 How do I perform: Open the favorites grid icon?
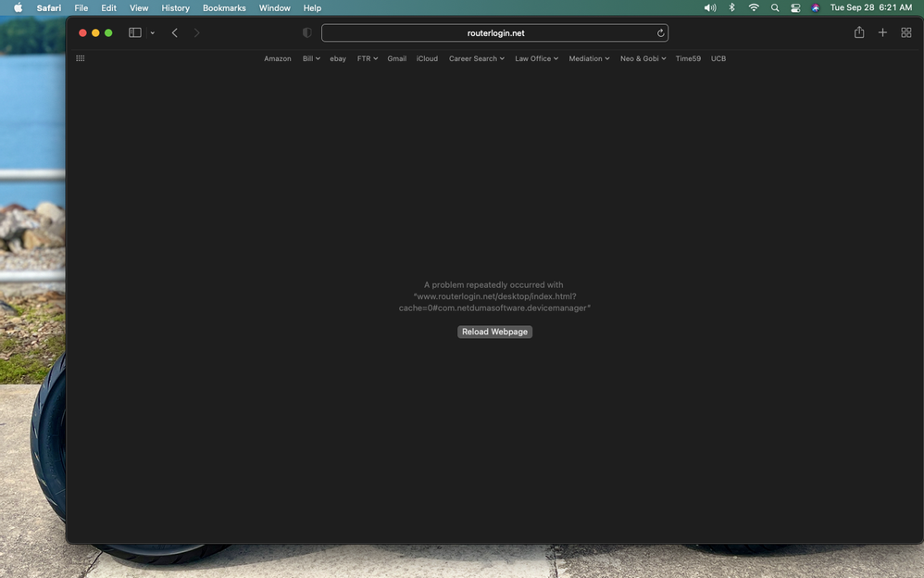click(81, 58)
